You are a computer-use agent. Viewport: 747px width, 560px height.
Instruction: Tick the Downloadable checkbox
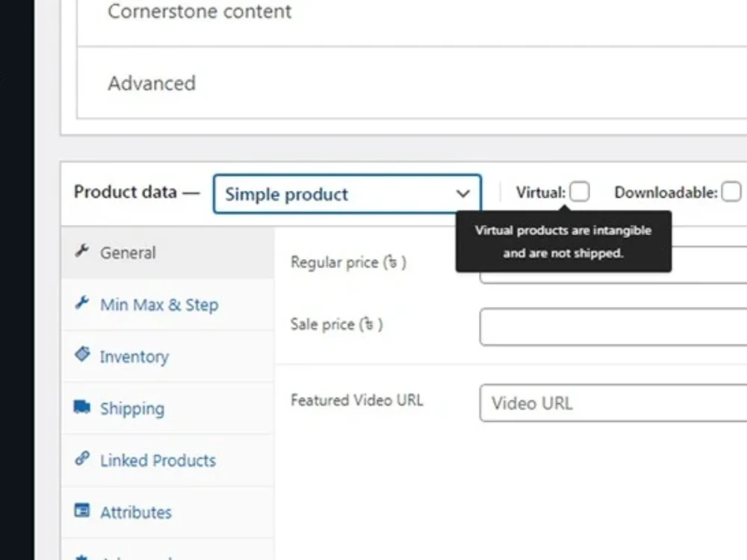tap(731, 193)
